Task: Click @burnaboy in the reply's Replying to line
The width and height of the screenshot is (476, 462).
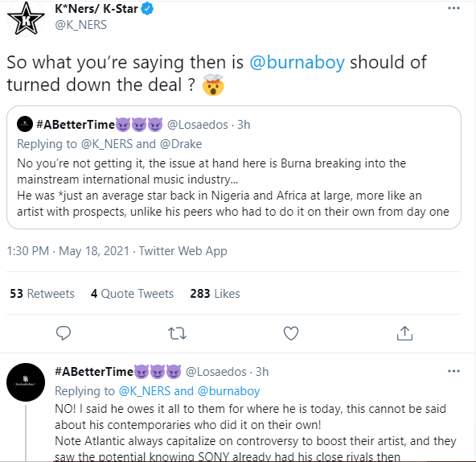Action: (228, 391)
